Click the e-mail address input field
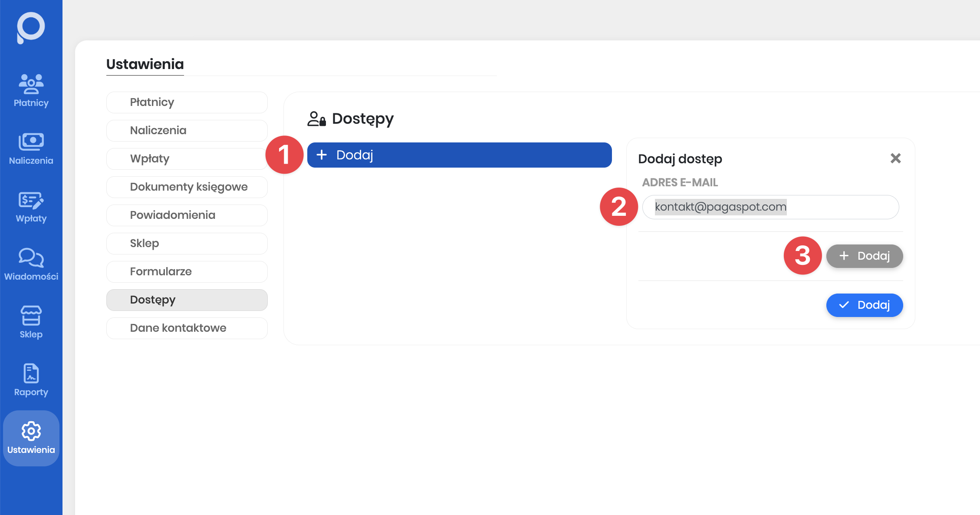 coord(770,207)
